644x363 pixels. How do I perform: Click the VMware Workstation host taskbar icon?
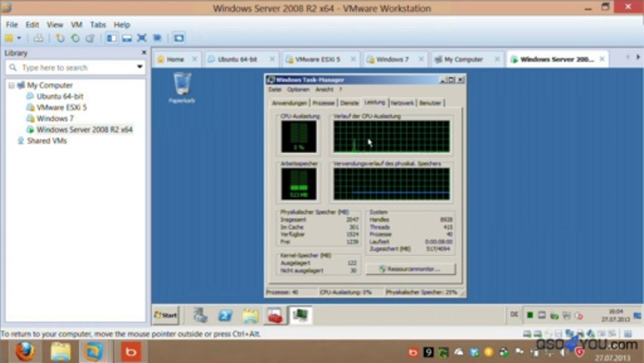[x=94, y=351]
